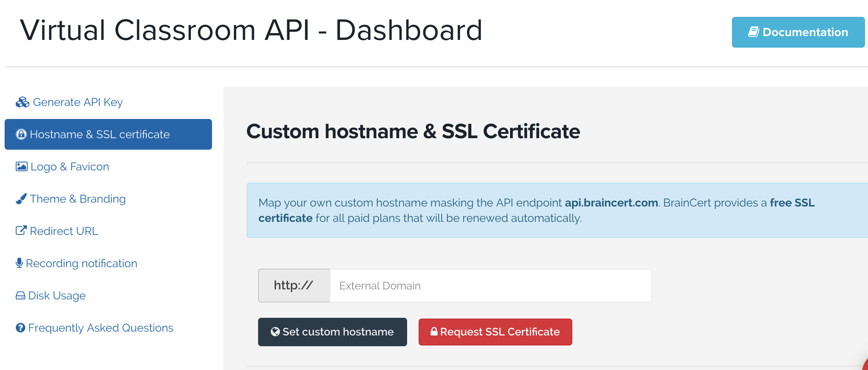Click the padlock icon next to Hostname & SSL certificate
The height and width of the screenshot is (370, 868).
click(x=21, y=134)
